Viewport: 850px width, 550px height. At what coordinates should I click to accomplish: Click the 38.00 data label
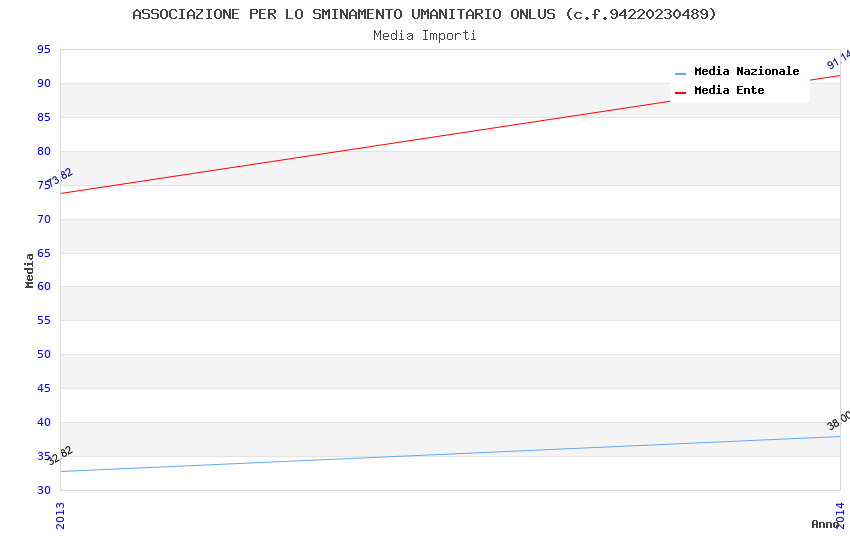click(x=838, y=420)
